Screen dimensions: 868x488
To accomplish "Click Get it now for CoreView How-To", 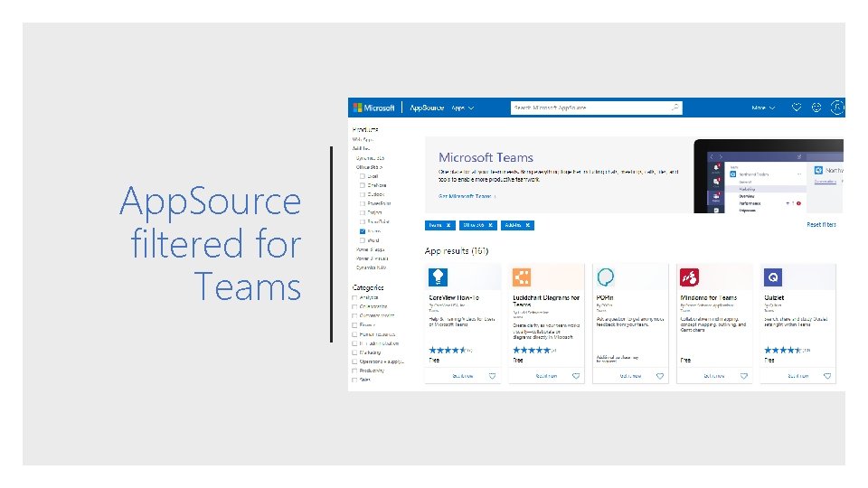I will 463,376.
